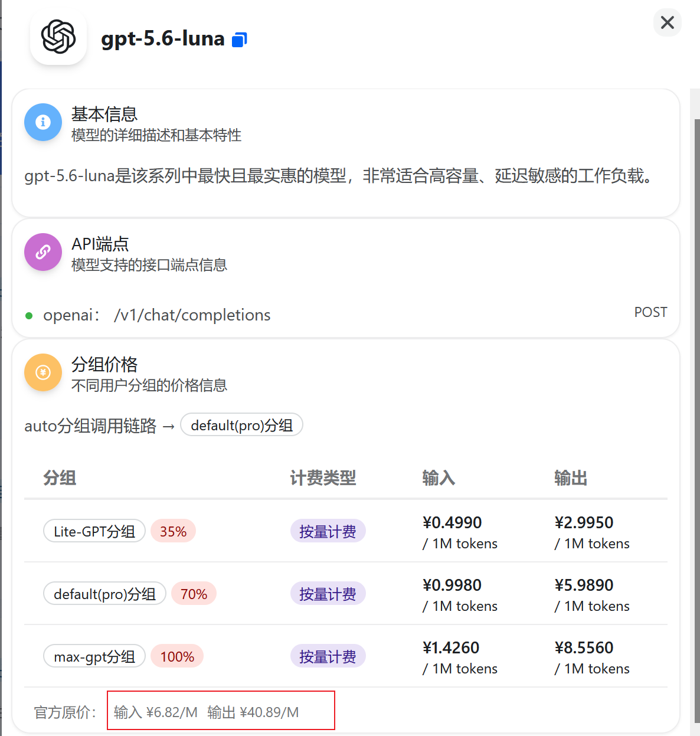The height and width of the screenshot is (736, 700).
Task: Click the OpenAI logo icon
Action: point(58,37)
